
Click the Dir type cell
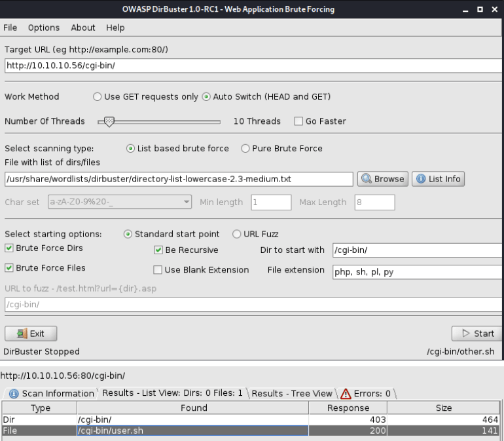tap(40, 420)
